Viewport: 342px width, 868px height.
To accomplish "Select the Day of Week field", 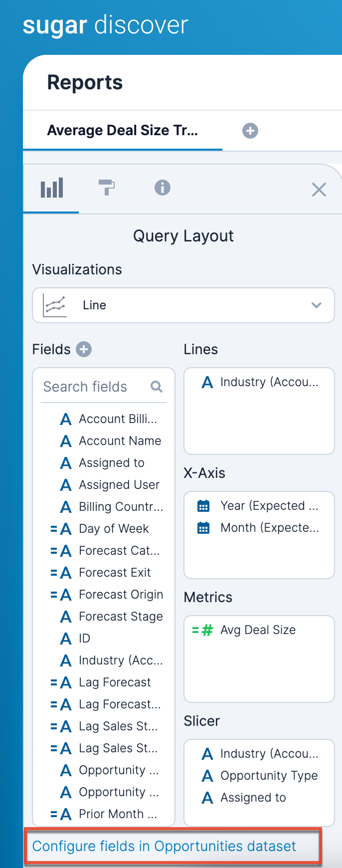I will pos(114,529).
